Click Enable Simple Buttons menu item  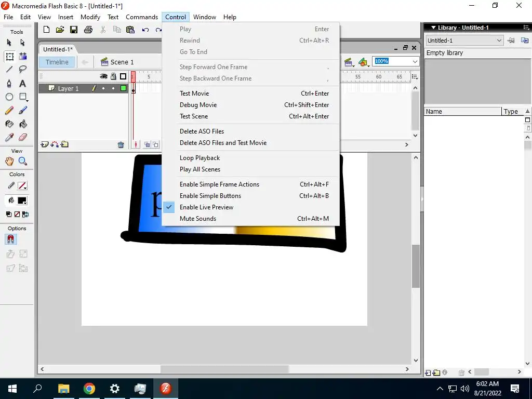coord(251,196)
